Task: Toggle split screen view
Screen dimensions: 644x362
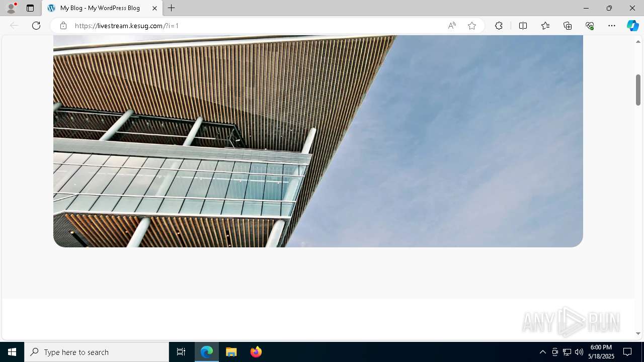Action: (523, 26)
